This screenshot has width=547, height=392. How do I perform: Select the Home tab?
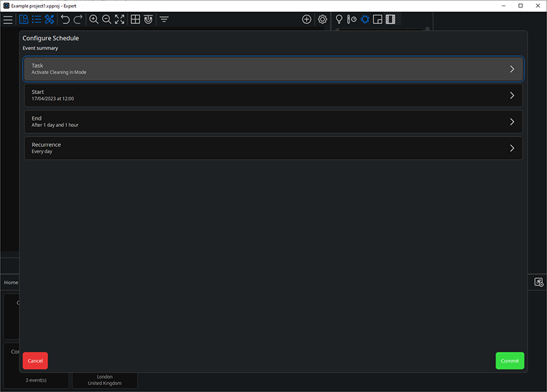(x=11, y=282)
